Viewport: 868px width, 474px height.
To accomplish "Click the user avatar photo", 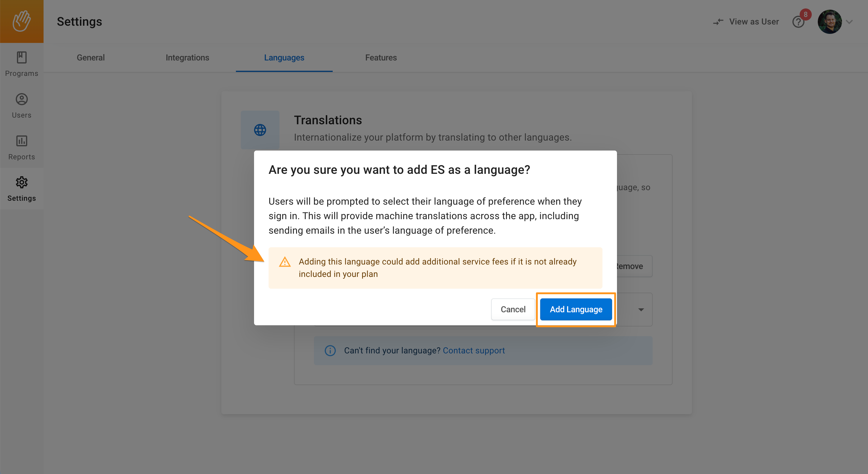I will (x=829, y=22).
